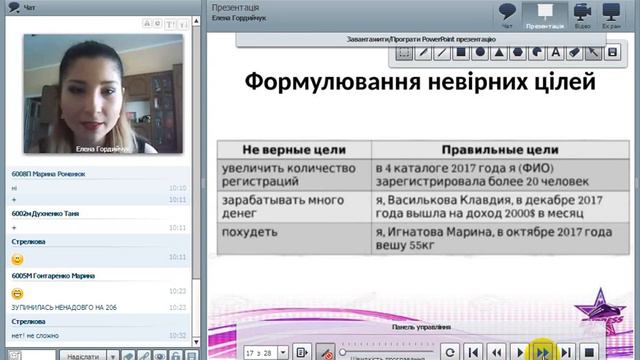Advance with the fast-forward button
This screenshot has height=360, width=640.
point(542,352)
